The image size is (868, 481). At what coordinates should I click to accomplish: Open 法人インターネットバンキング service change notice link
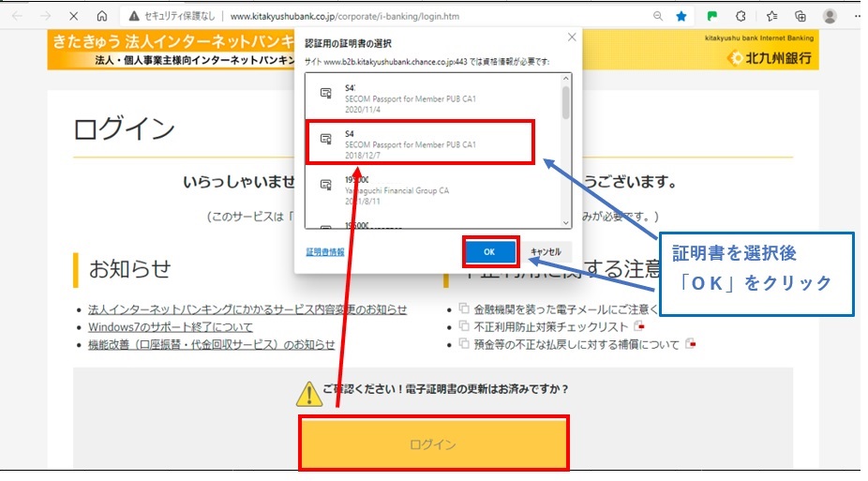247,309
